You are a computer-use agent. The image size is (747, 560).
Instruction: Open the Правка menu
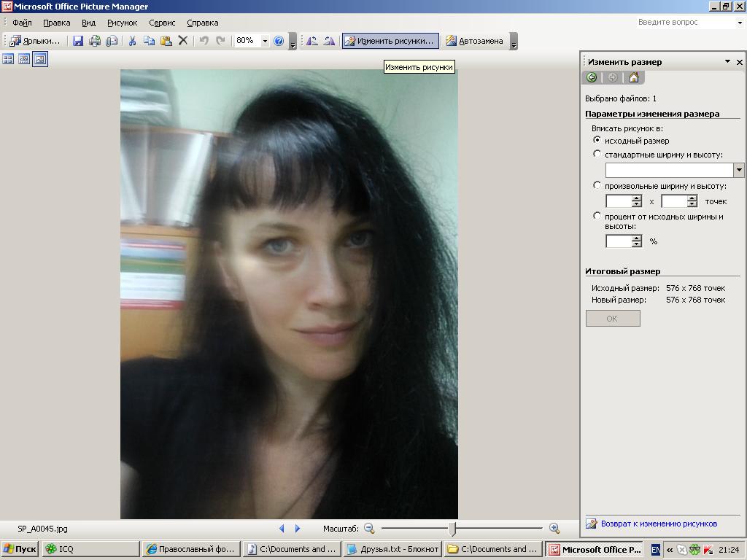(57, 23)
